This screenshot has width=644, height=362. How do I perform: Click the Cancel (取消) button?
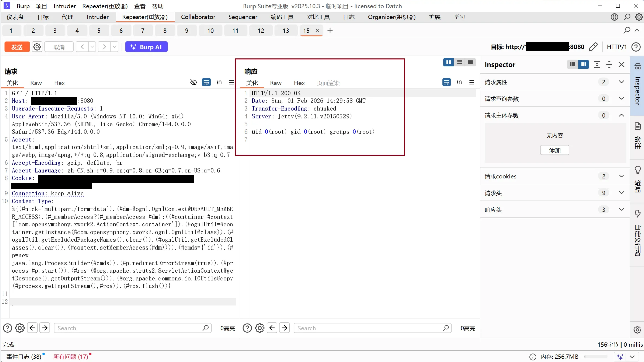coord(59,47)
